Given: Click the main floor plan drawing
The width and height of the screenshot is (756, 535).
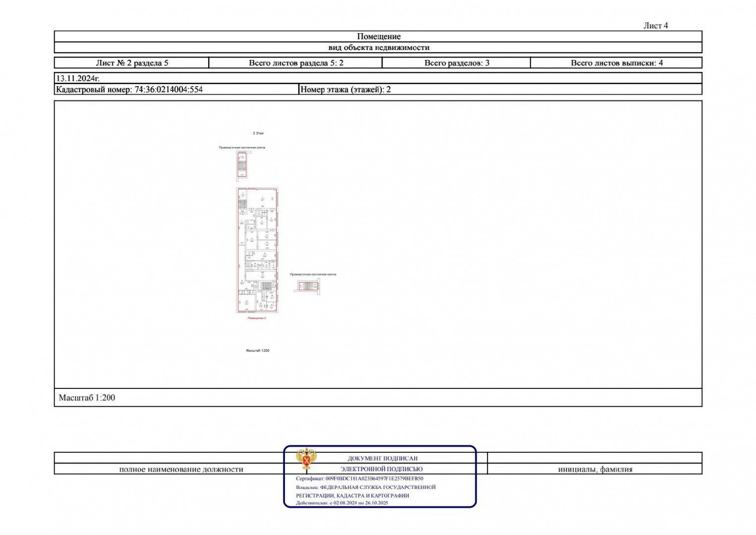Looking at the screenshot, I should [257, 250].
